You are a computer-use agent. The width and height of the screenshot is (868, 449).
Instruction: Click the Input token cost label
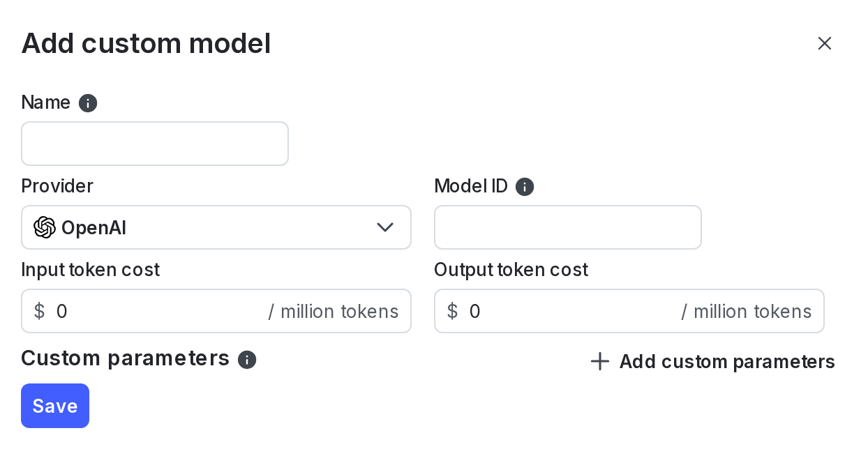(x=90, y=270)
